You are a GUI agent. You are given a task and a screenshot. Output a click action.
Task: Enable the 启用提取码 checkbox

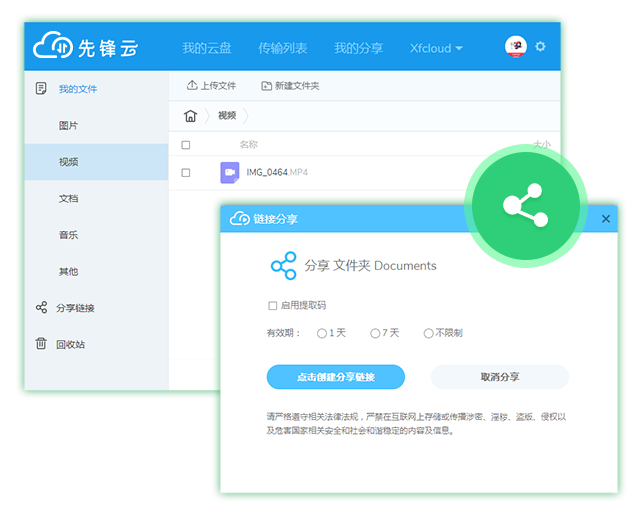[273, 306]
